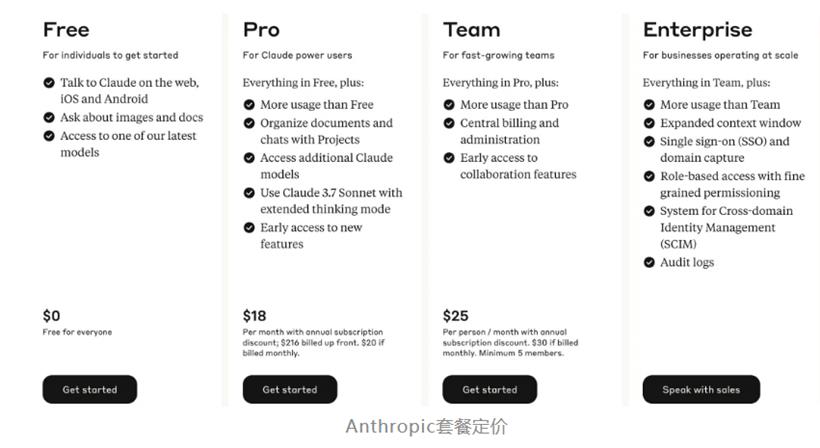Select the Pro plan heading
Viewport: 820px width, 448px height.
(261, 30)
